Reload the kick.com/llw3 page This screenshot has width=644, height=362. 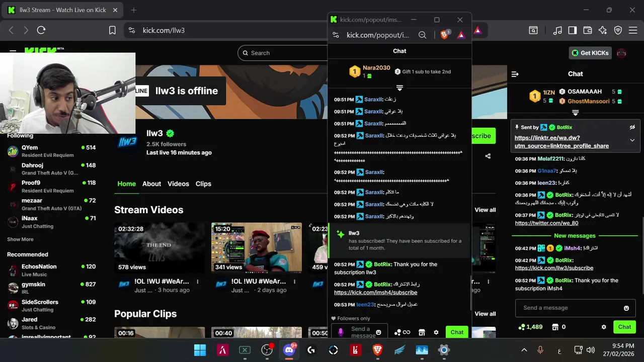[x=41, y=30]
